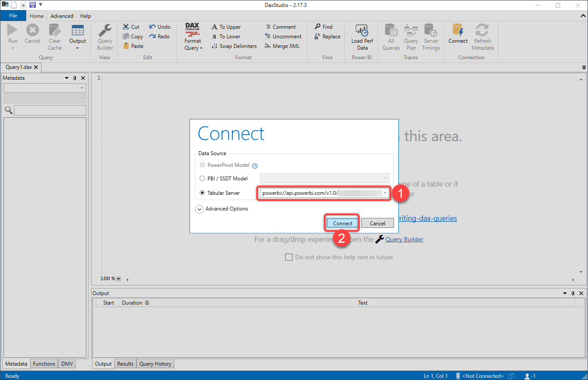
Task: Click the Cancel button in dialog
Action: [x=377, y=223]
